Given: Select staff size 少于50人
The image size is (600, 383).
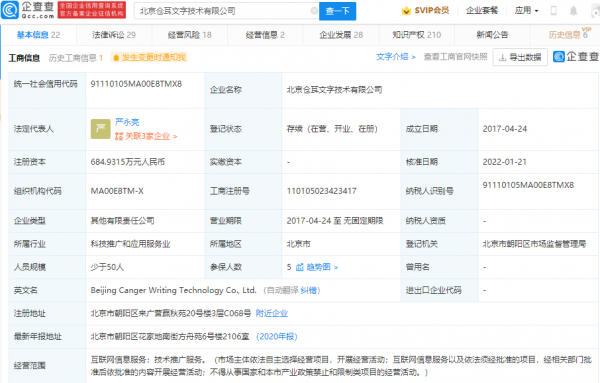Looking at the screenshot, I should pos(107,267).
